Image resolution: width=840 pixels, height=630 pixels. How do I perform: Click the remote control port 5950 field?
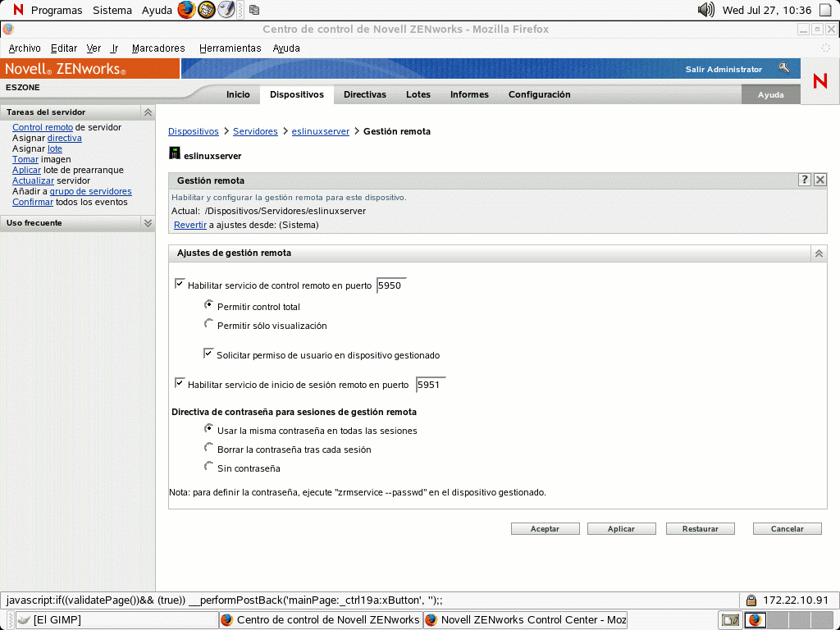[x=390, y=286]
